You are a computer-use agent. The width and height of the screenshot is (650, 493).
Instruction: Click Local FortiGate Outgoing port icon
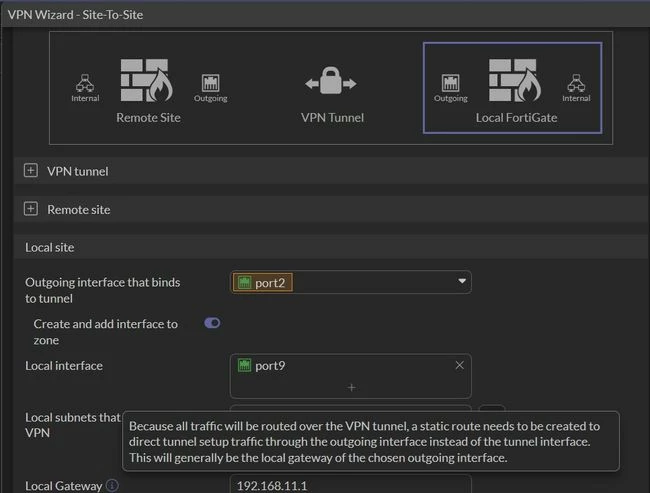pos(451,83)
